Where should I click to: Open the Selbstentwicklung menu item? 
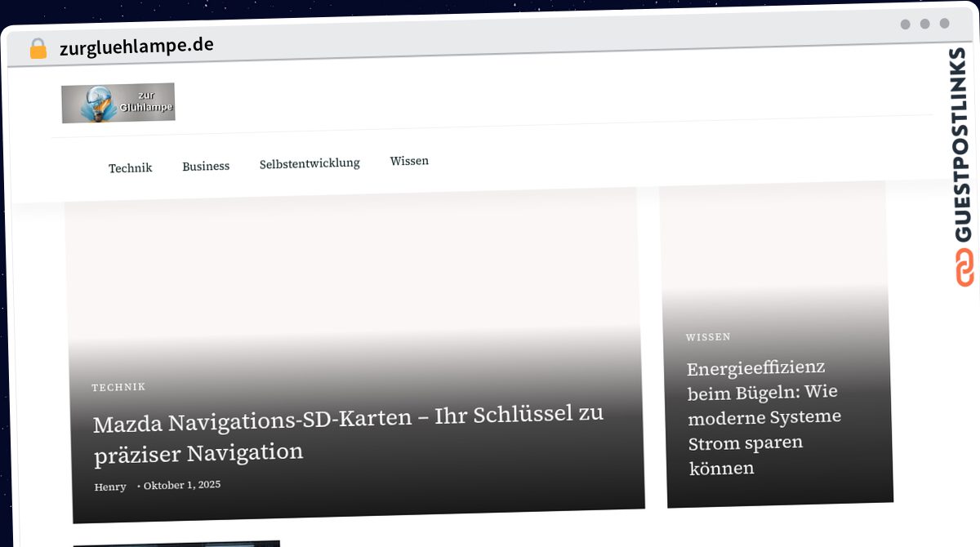(310, 163)
